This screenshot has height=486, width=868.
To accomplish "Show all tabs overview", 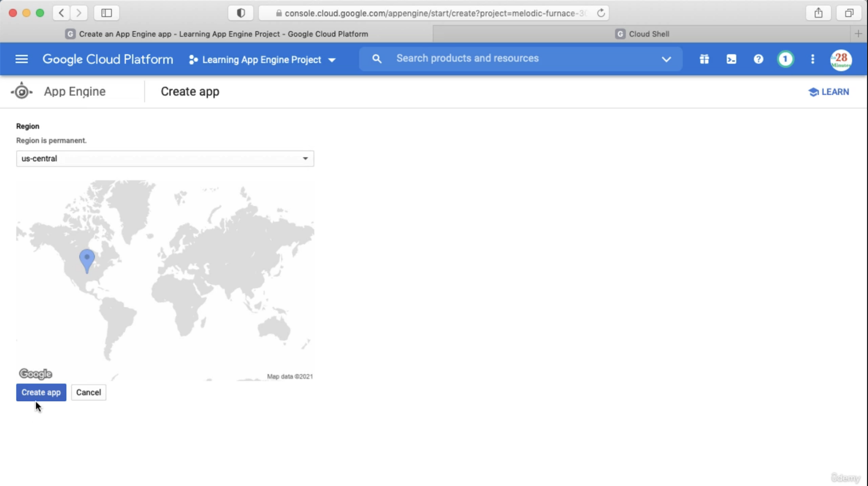I will click(849, 13).
